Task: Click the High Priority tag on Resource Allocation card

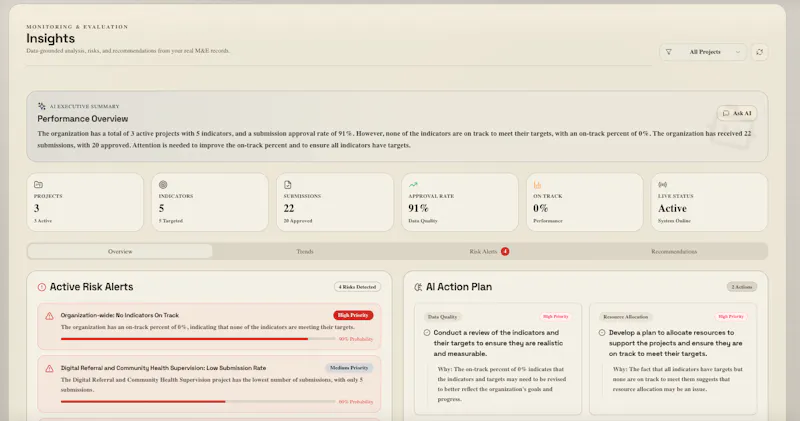Action: pos(731,317)
